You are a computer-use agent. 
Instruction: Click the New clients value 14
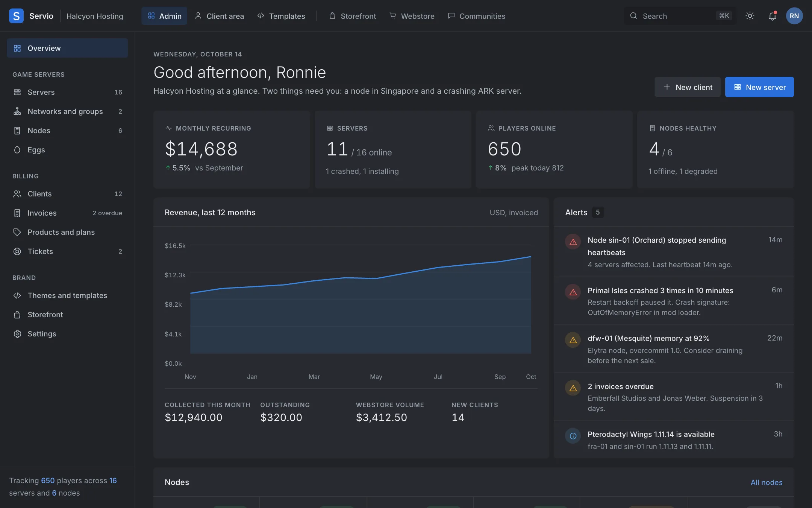click(x=458, y=417)
